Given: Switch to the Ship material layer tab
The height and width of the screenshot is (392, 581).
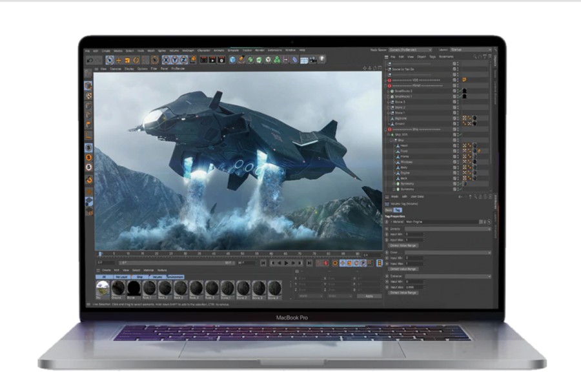Looking at the screenshot, I should click(139, 277).
